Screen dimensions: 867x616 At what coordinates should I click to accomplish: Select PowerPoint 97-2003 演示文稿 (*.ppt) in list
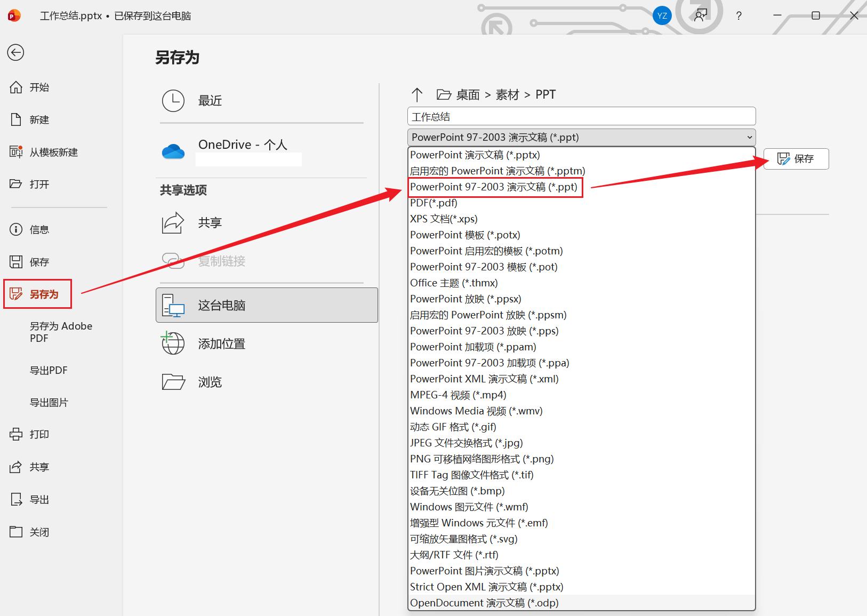(x=581, y=187)
